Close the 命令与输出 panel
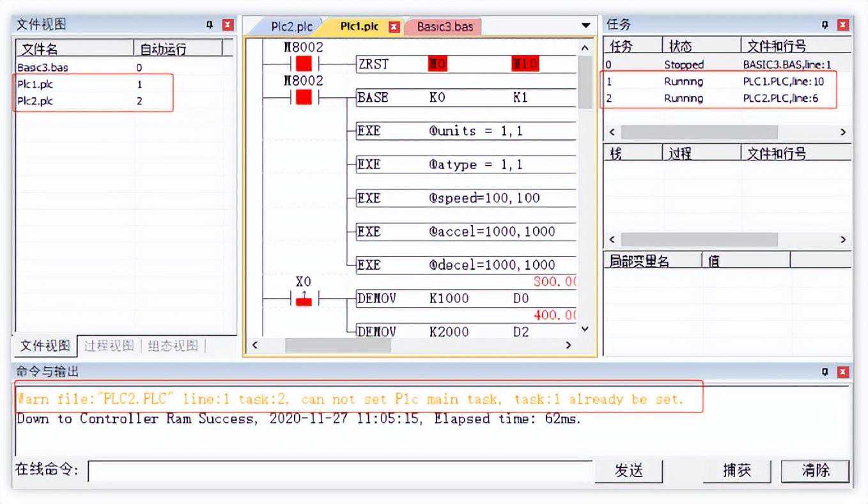The width and height of the screenshot is (868, 504). [x=843, y=372]
